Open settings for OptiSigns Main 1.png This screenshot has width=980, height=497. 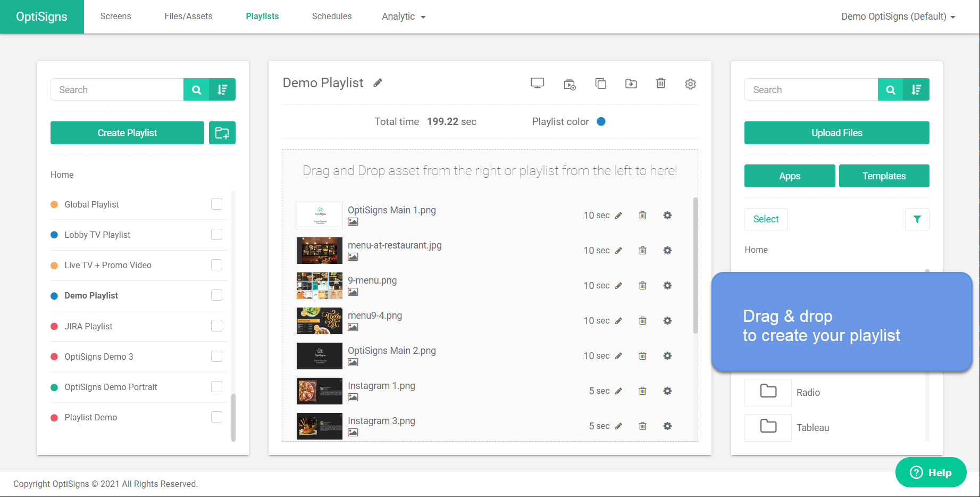667,216
